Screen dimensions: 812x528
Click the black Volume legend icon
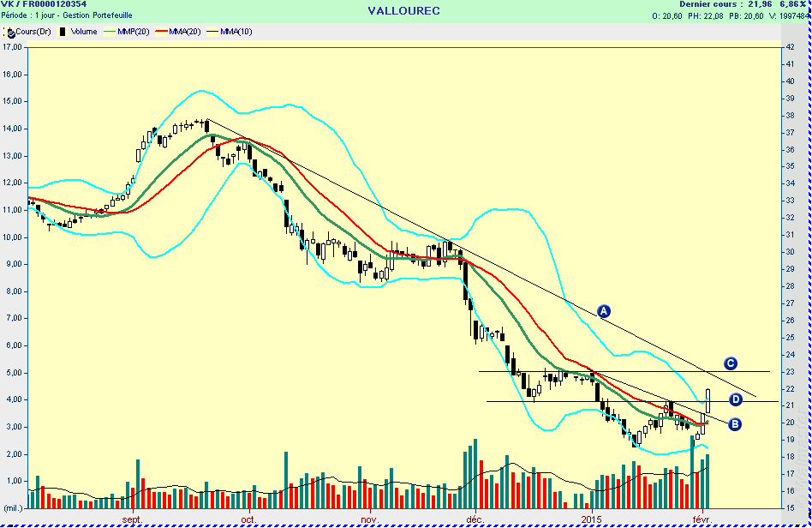[x=63, y=32]
